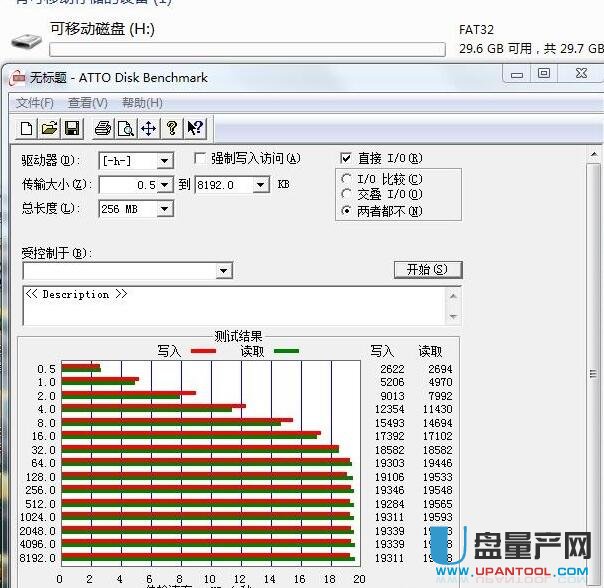This screenshot has height=588, width=604.
Task: Click the context help arrow icon
Action: 195,128
